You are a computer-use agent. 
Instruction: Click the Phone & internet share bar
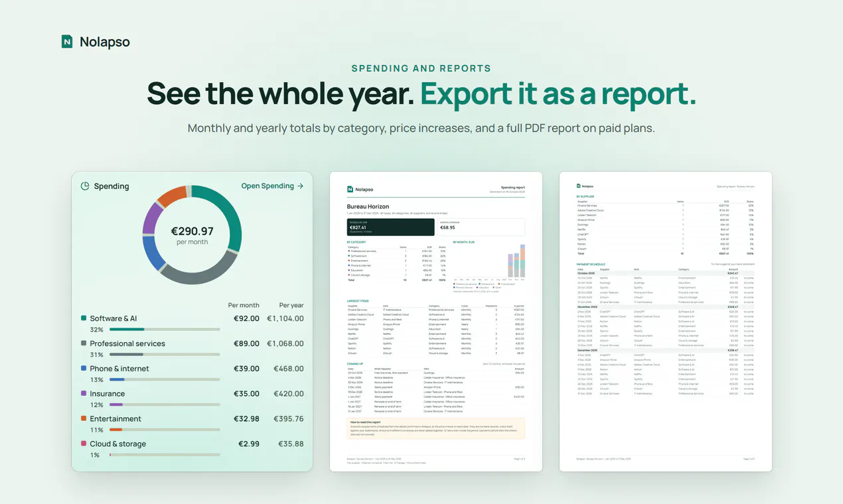(x=165, y=380)
